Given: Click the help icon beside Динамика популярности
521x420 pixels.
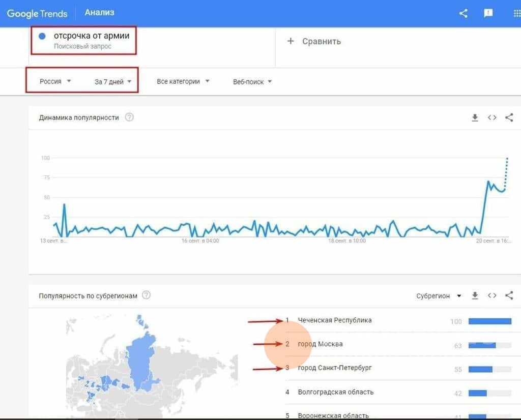Looking at the screenshot, I should (129, 117).
